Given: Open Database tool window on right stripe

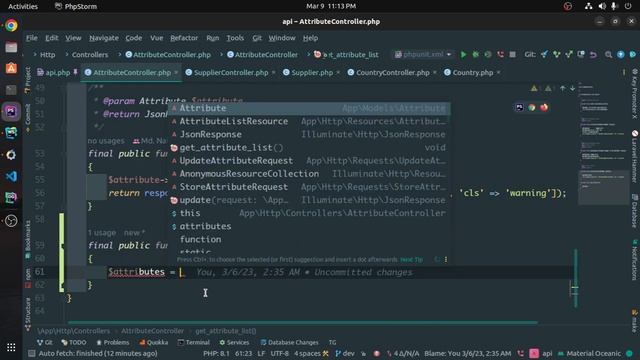Looking at the screenshot, I should pyautogui.click(x=635, y=211).
